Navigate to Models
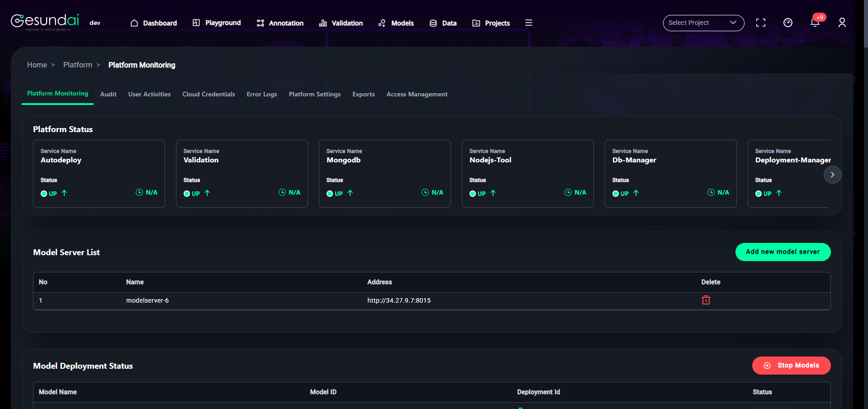The height and width of the screenshot is (409, 868). pyautogui.click(x=396, y=23)
